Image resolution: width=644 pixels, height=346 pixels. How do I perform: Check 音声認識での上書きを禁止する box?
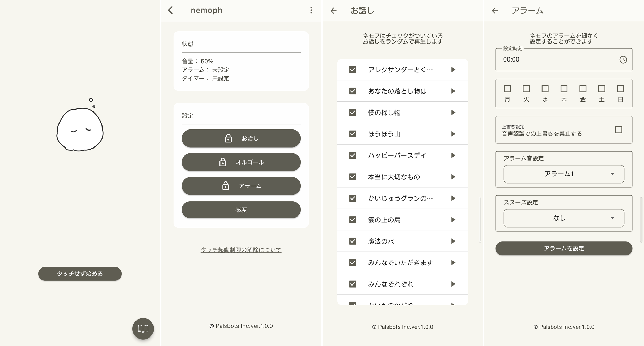[x=618, y=129]
